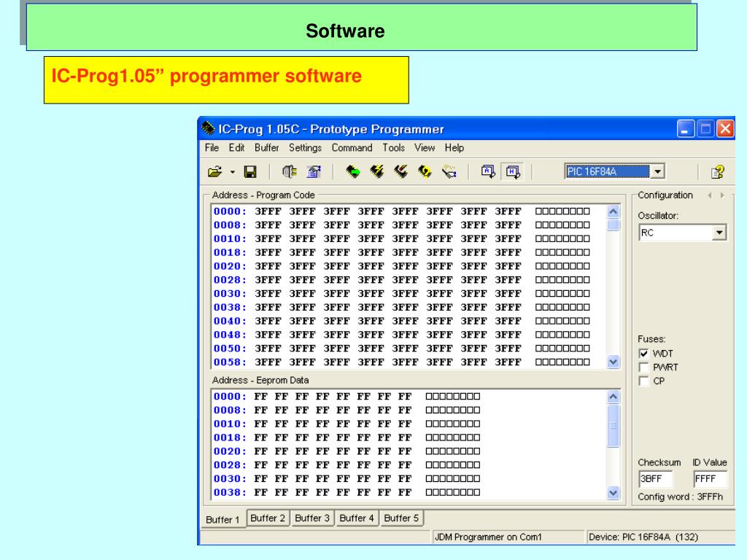Toggle the WDT fuse checkbox
This screenshot has width=747, height=560.
[643, 354]
